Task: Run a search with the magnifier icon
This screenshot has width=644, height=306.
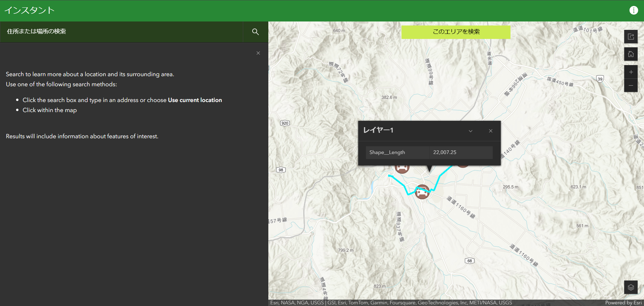Action: tap(255, 32)
